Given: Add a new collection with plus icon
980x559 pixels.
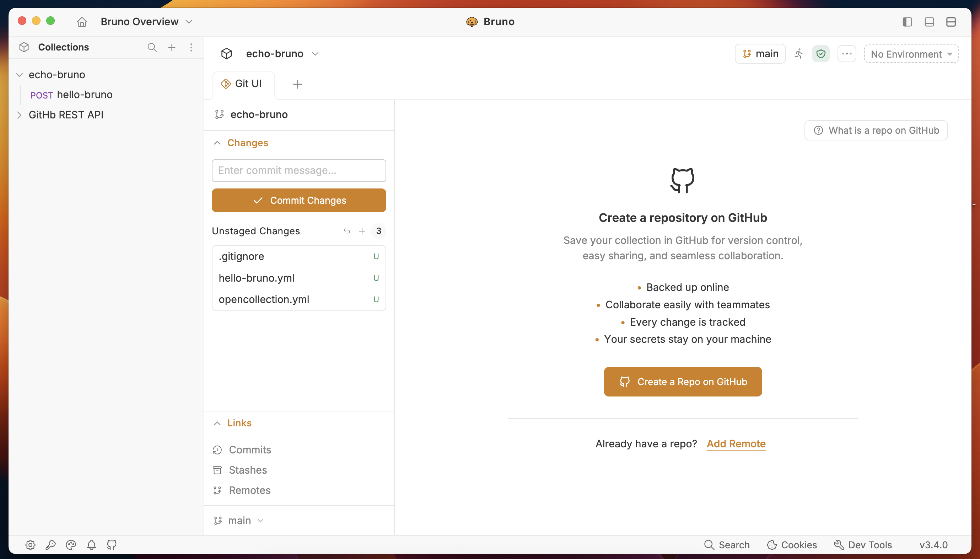Looking at the screenshot, I should (x=172, y=47).
